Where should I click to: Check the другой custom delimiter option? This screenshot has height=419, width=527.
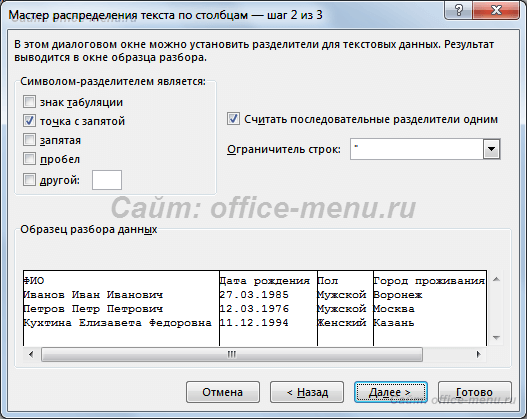29,180
